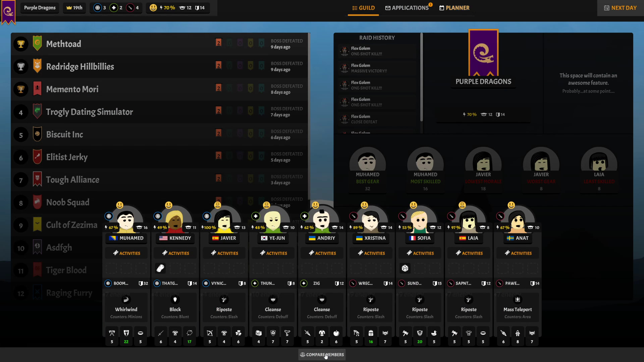
Task: Switch to the PLANNER tab
Action: 454,8
